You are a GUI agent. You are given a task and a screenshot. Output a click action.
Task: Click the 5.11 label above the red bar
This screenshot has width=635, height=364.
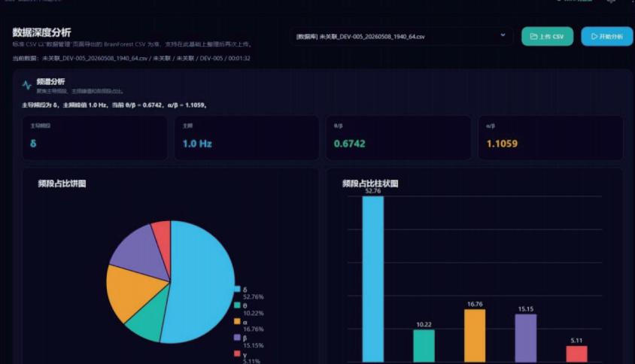pos(576,341)
